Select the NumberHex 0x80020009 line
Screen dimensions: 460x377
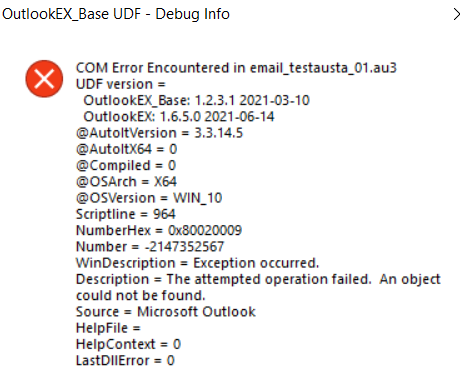coord(159,231)
